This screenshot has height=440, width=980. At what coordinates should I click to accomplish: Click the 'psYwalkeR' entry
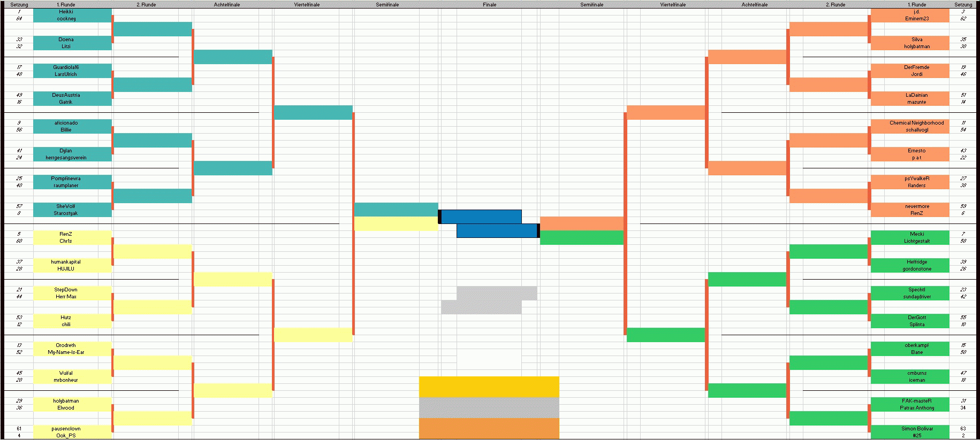(x=910, y=179)
